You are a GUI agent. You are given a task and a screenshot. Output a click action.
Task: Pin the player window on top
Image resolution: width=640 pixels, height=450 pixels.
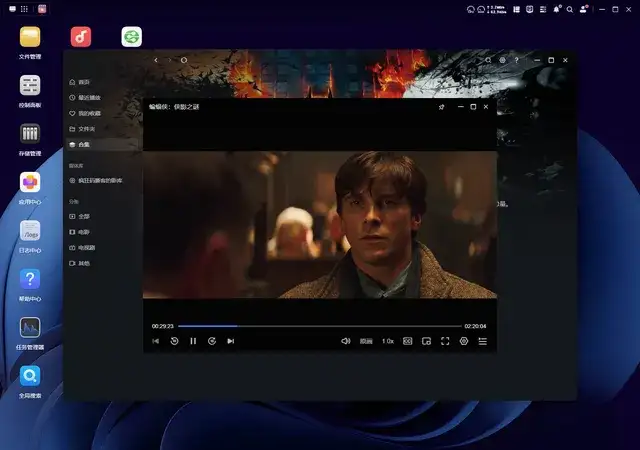441,107
